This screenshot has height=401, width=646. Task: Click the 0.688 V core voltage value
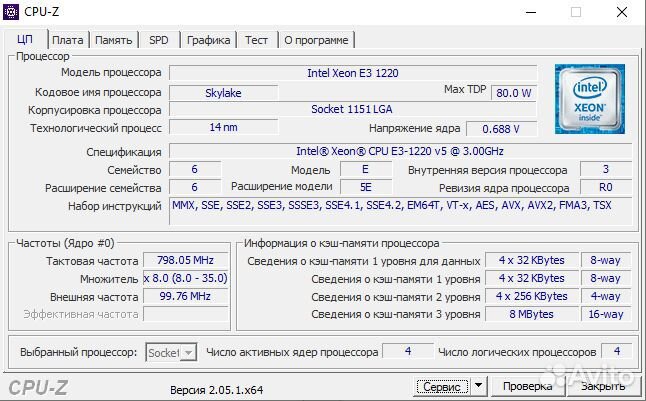501,129
